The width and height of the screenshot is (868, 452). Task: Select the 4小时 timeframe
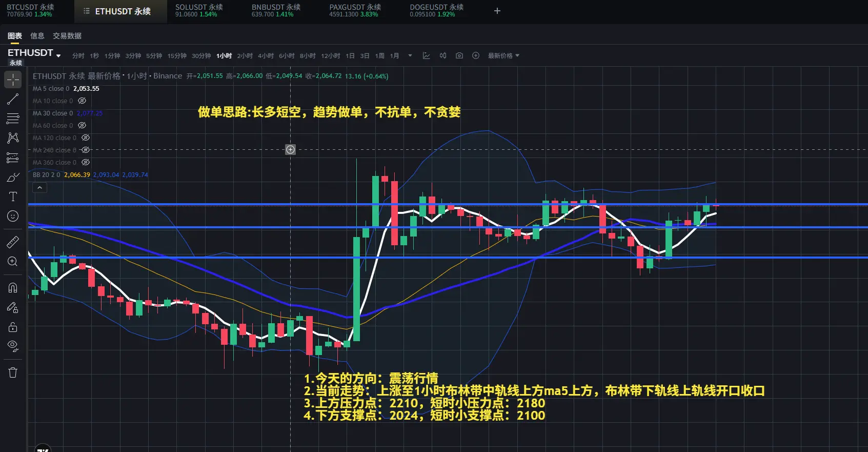tap(266, 55)
